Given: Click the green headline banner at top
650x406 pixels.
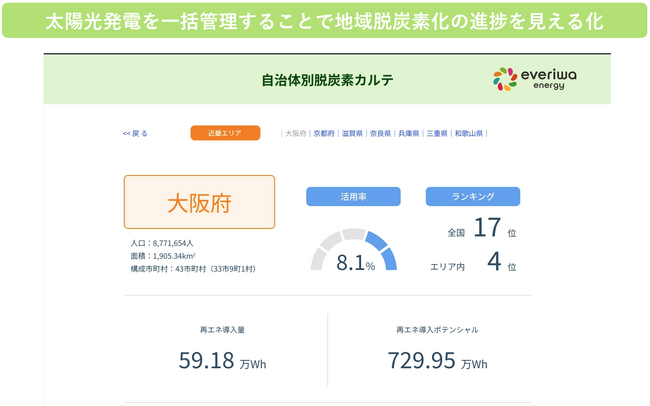Looking at the screenshot, I should click(x=325, y=20).
